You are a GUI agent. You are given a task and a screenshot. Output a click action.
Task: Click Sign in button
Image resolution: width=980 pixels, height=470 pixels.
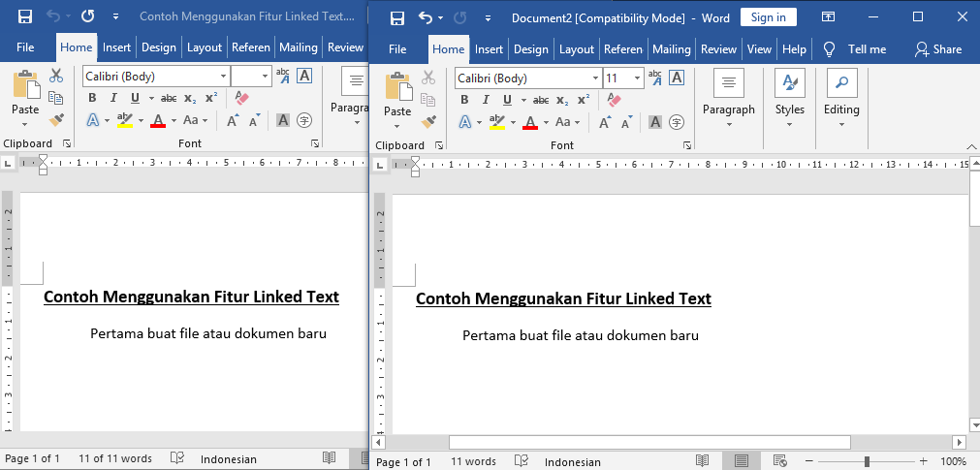(x=768, y=17)
